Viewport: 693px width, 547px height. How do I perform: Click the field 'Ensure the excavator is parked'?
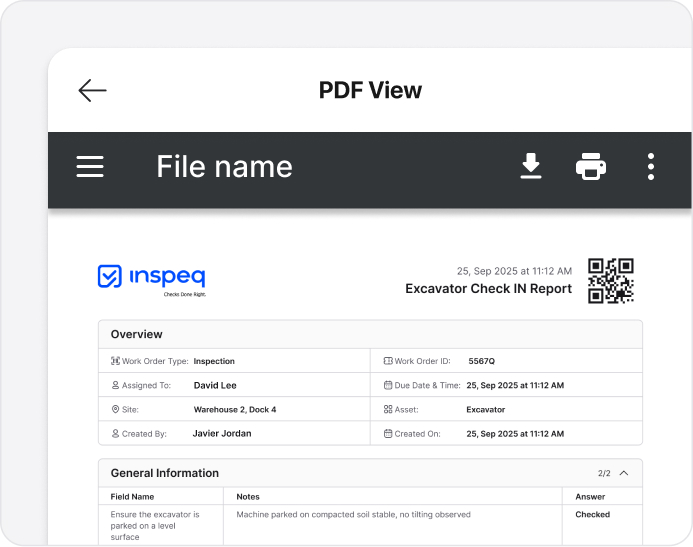155,526
